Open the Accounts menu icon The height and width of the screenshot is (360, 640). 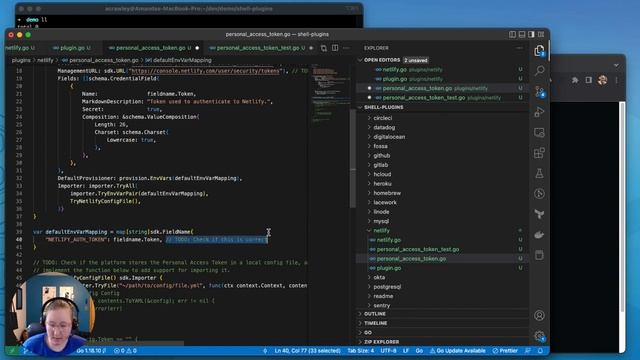(539, 315)
